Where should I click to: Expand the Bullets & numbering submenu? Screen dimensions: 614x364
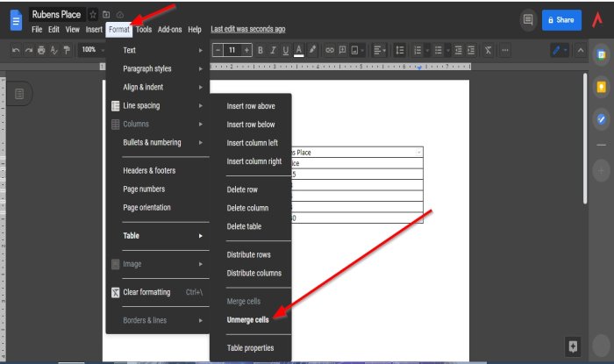tap(158, 142)
